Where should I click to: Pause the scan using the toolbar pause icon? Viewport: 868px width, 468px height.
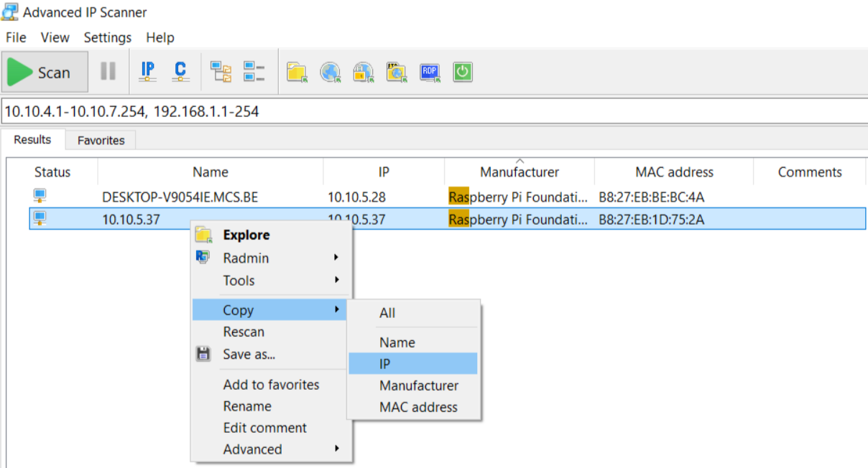(108, 72)
